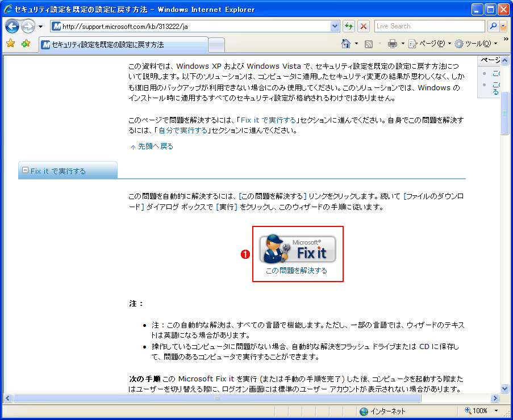Refresh the current page
Image resolution: width=513 pixels, height=420 pixels.
point(349,26)
